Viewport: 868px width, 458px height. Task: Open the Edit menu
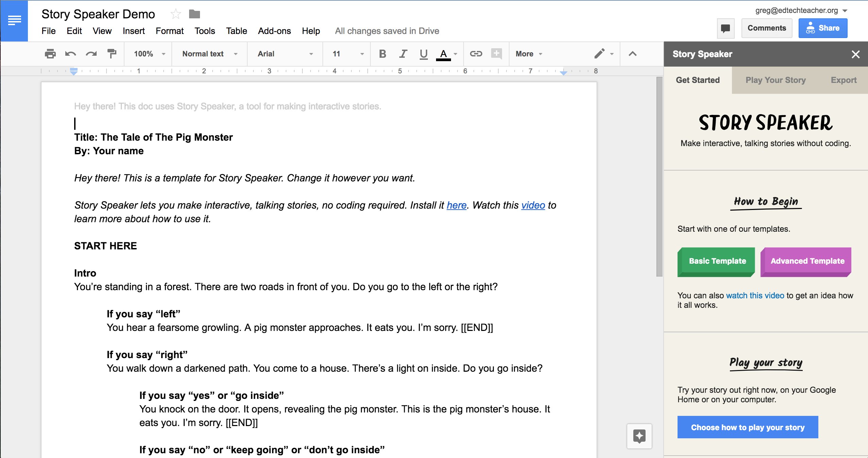click(x=74, y=31)
